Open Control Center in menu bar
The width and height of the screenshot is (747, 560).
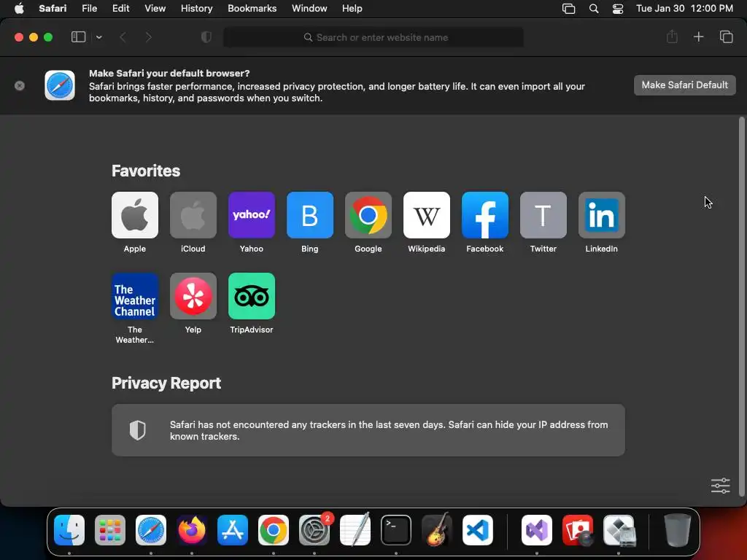[618, 9]
